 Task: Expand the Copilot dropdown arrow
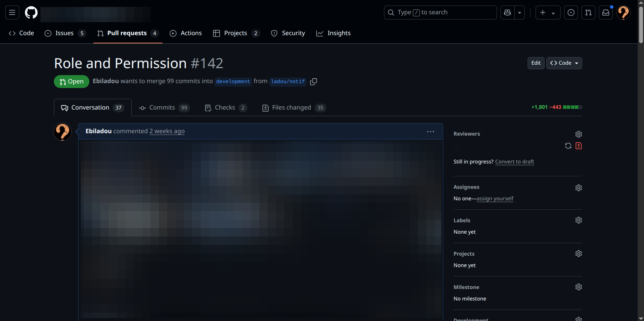[520, 13]
